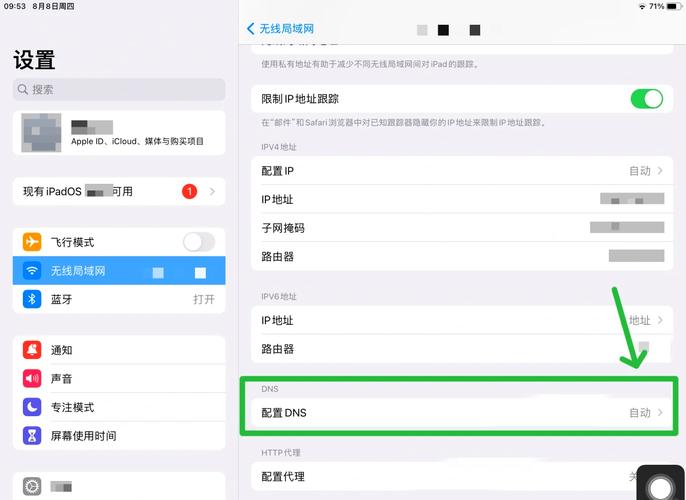Click chevron on 配置 DNS row
The image size is (686, 500).
point(660,413)
